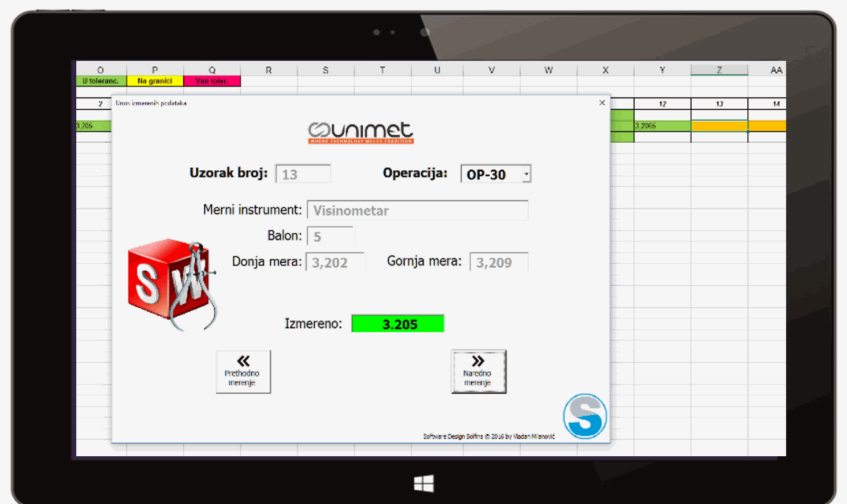Select the Merni instrument Visinometar field
This screenshot has width=847, height=504.
point(417,210)
